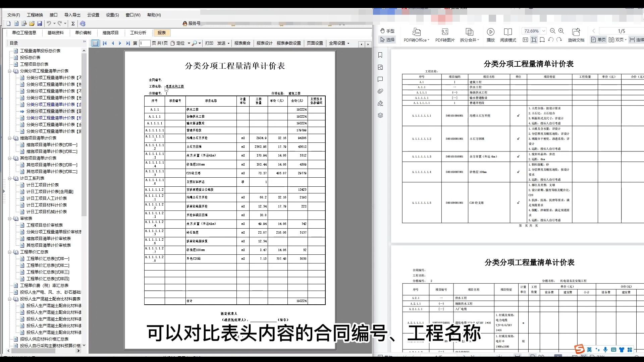644x362 pixels.
Task: Click the help globe icon
Action: pos(83,23)
